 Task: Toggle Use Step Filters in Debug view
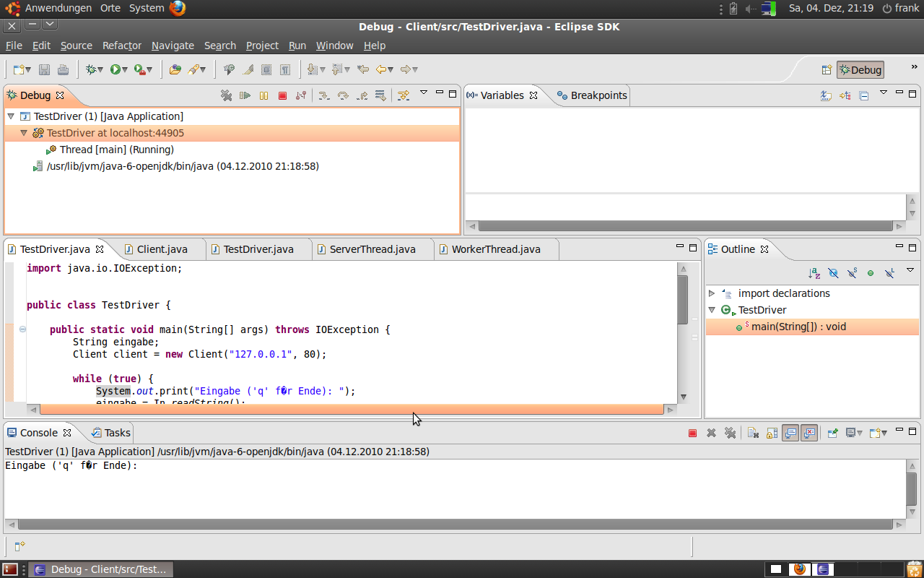404,95
